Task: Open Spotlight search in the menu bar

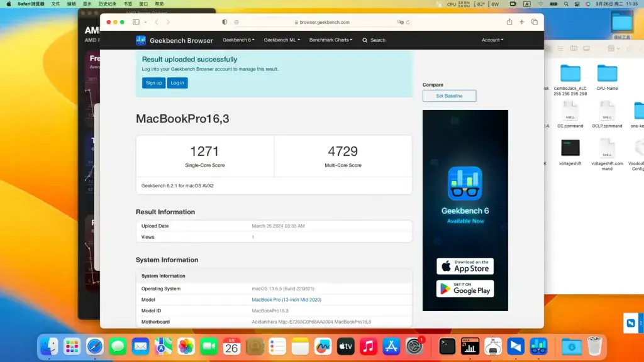Action: pyautogui.click(x=566, y=4)
